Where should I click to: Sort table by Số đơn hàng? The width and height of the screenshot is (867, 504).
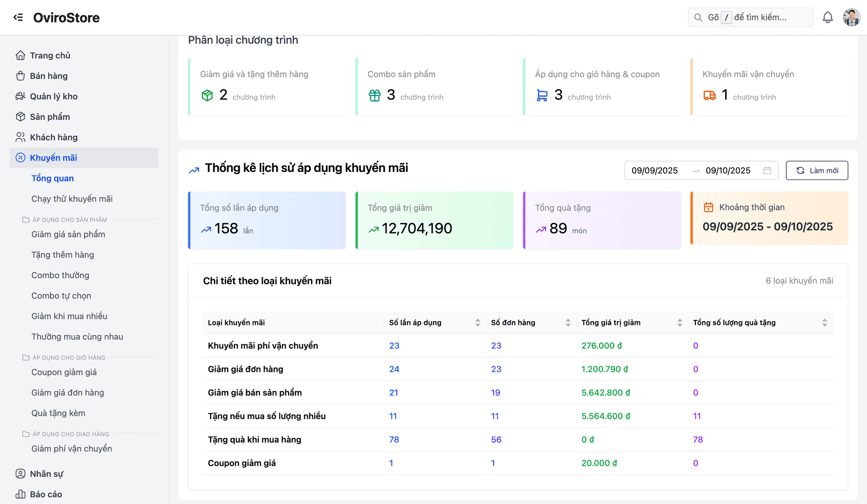568,323
